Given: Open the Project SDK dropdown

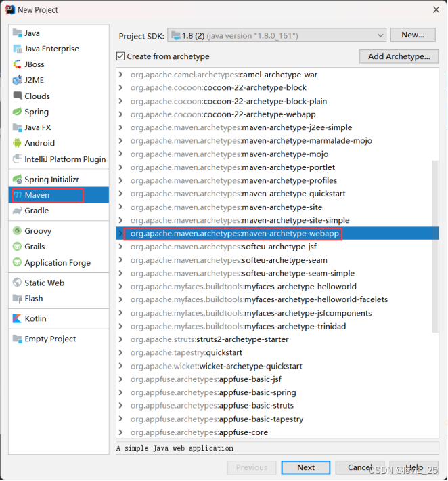Looking at the screenshot, I should 277,36.
